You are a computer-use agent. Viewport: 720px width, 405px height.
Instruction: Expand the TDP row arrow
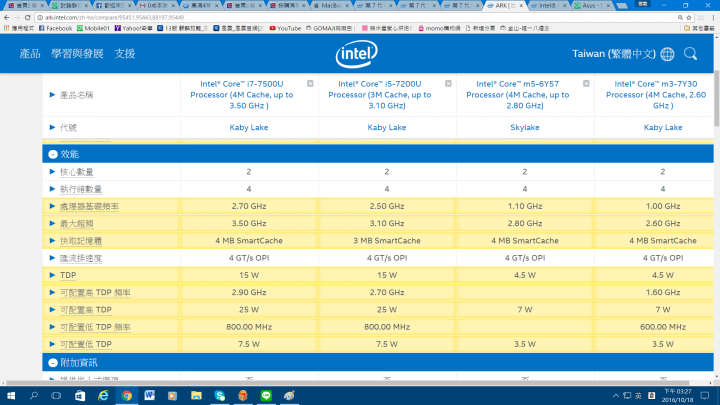52,275
